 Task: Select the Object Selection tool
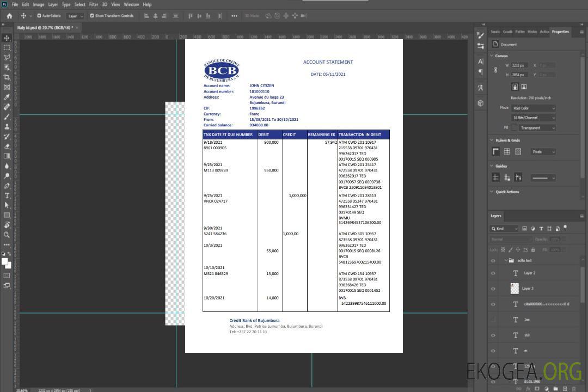pyautogui.click(x=7, y=68)
